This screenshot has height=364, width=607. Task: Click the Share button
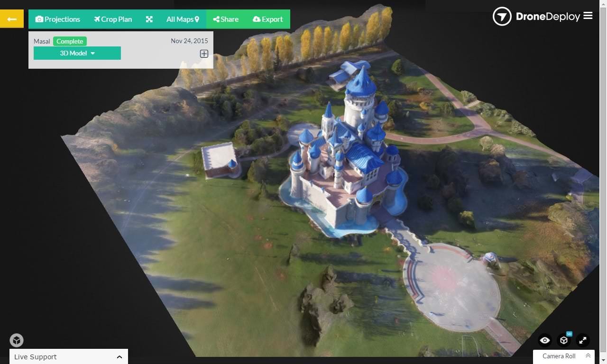[x=226, y=19]
